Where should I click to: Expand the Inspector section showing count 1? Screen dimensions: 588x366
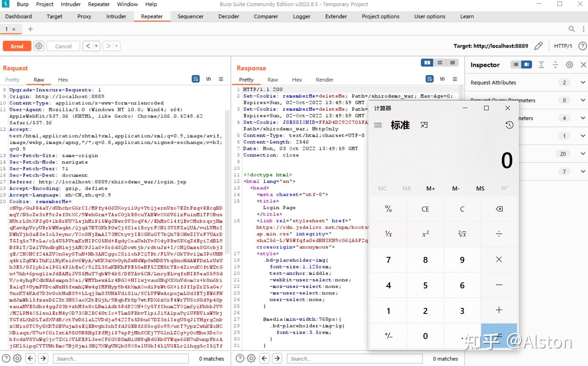pos(583,136)
